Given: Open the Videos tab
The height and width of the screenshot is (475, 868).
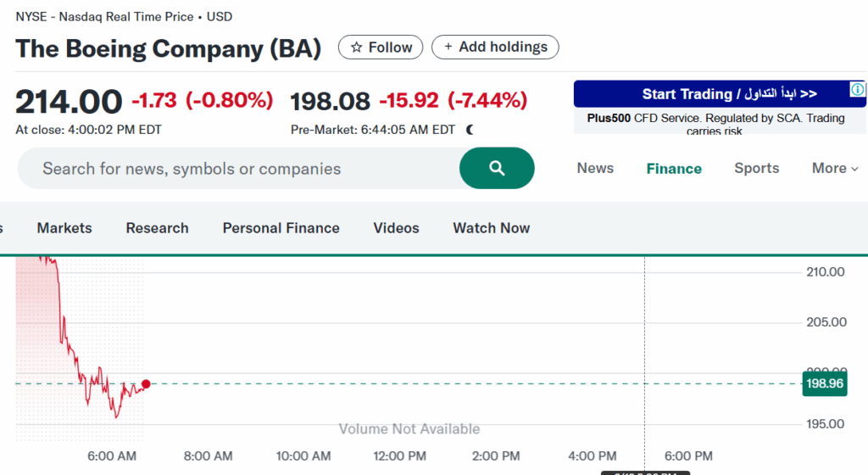Looking at the screenshot, I should tap(397, 228).
